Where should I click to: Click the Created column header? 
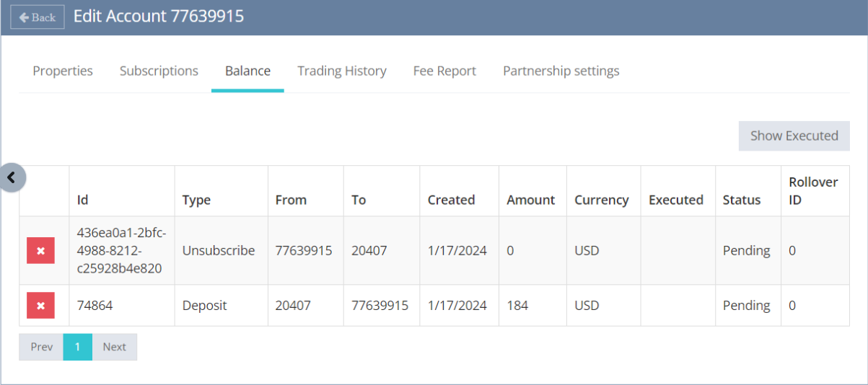[451, 200]
